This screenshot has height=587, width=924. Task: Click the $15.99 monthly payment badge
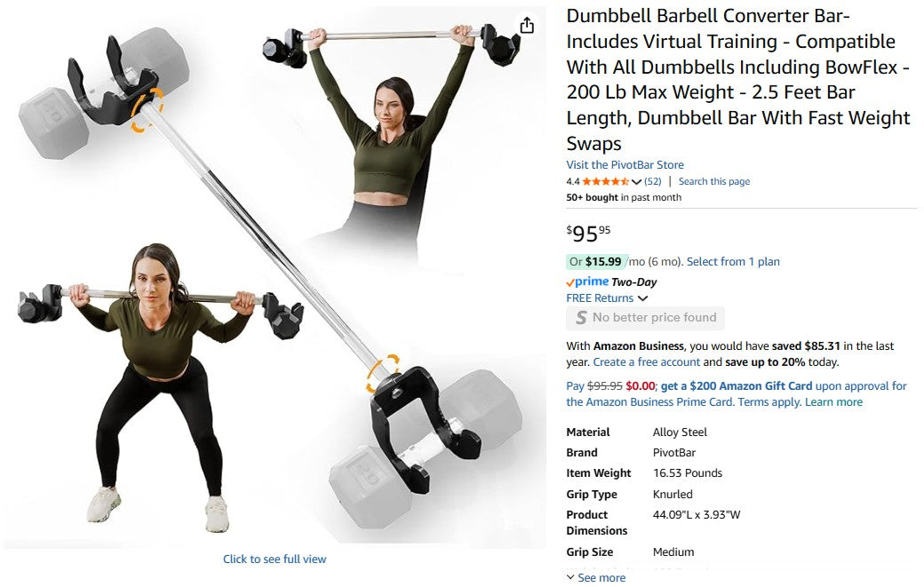595,261
